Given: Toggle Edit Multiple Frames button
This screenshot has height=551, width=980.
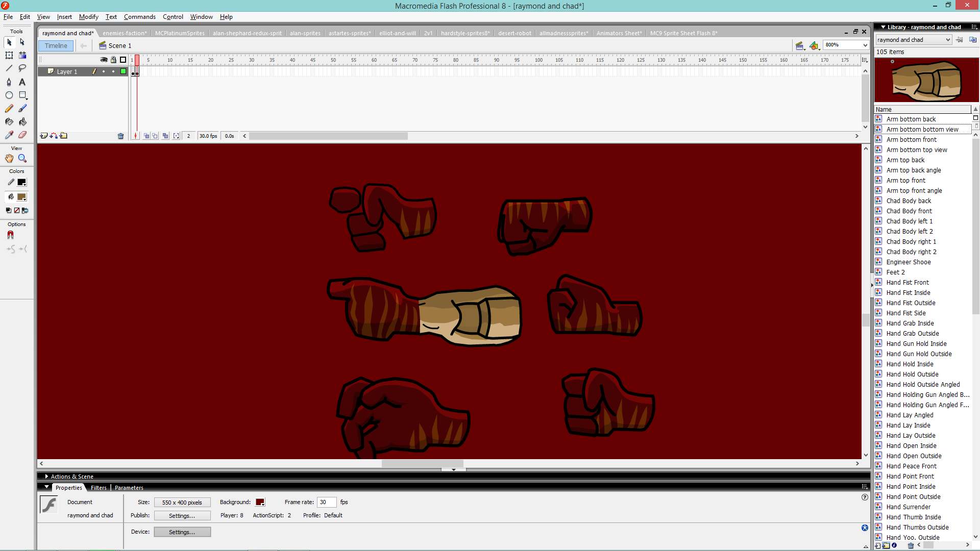Looking at the screenshot, I should 165,136.
